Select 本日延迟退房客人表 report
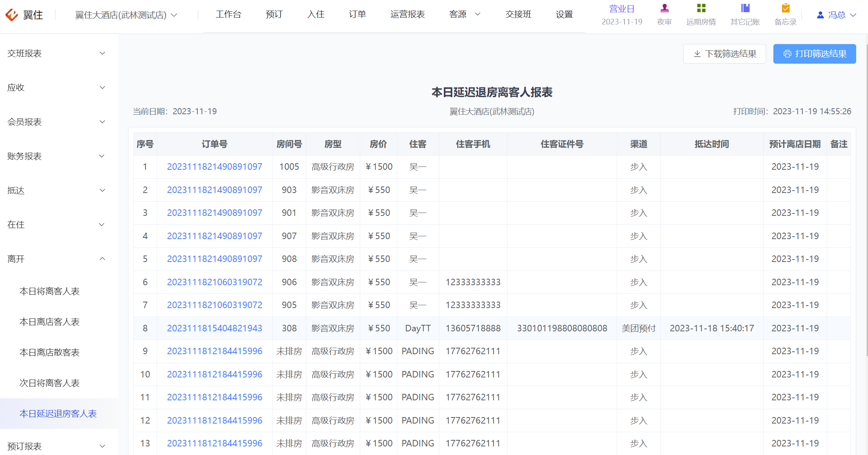Viewport: 868px width, 455px height. pyautogui.click(x=58, y=414)
